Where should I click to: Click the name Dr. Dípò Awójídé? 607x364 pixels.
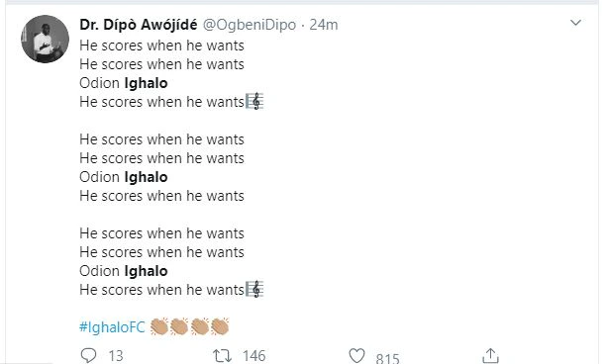(139, 25)
